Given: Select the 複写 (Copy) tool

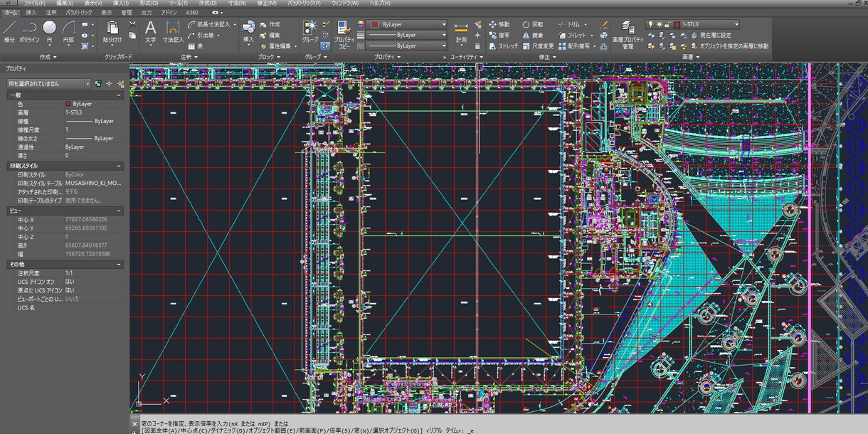Looking at the screenshot, I should click(499, 35).
